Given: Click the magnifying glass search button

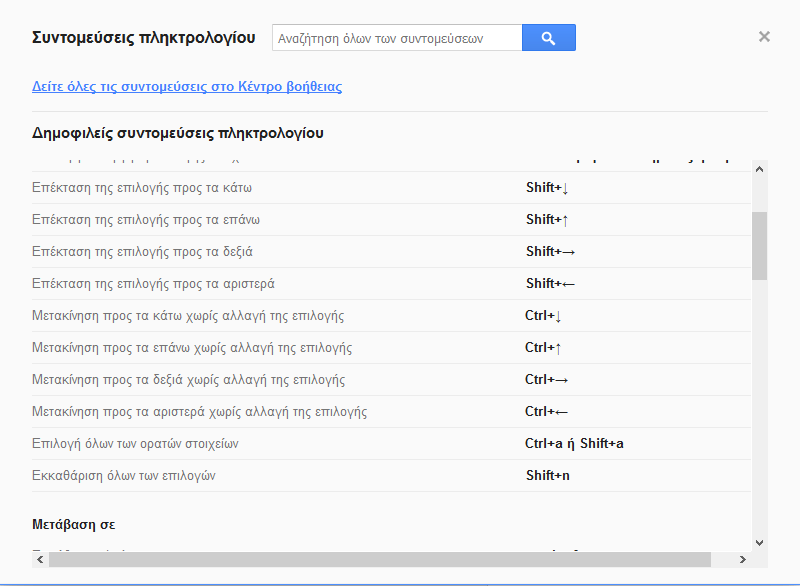Looking at the screenshot, I should pyautogui.click(x=548, y=38).
